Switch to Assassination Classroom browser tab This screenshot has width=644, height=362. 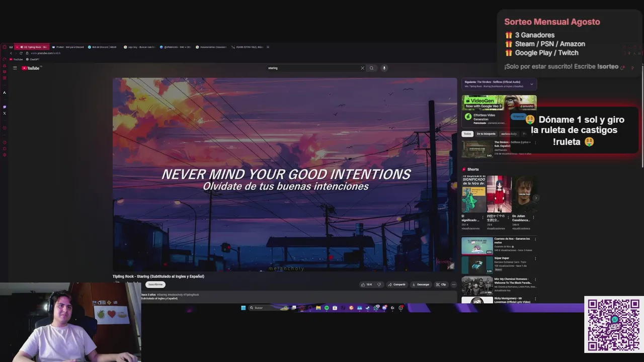click(x=211, y=47)
